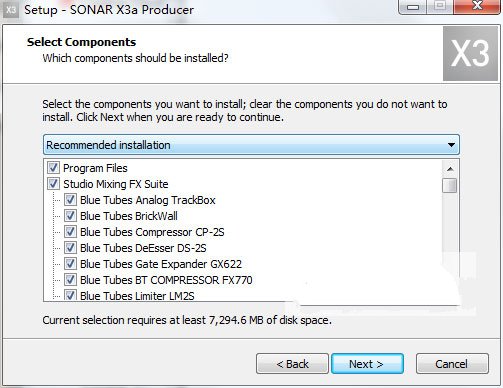Image resolution: width=503 pixels, height=388 pixels.
Task: Toggle the Blue Tubes BrickWall checkbox
Action: [x=70, y=216]
